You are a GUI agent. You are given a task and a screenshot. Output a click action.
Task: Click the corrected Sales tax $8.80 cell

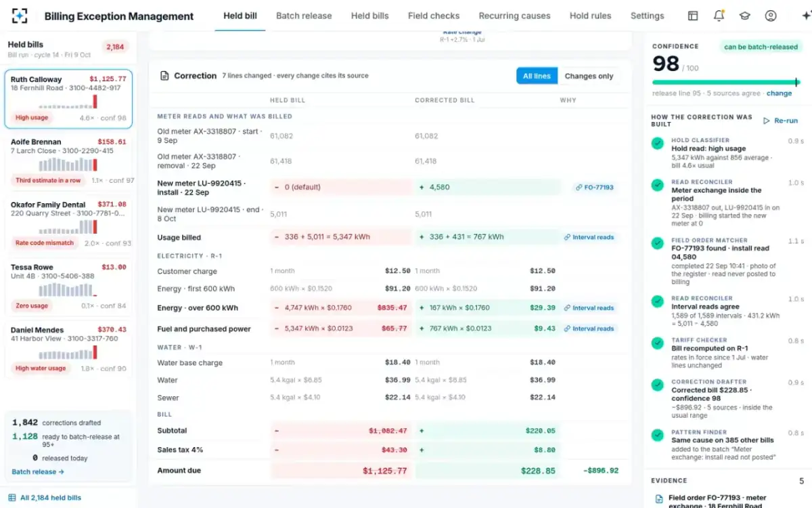[487, 450]
